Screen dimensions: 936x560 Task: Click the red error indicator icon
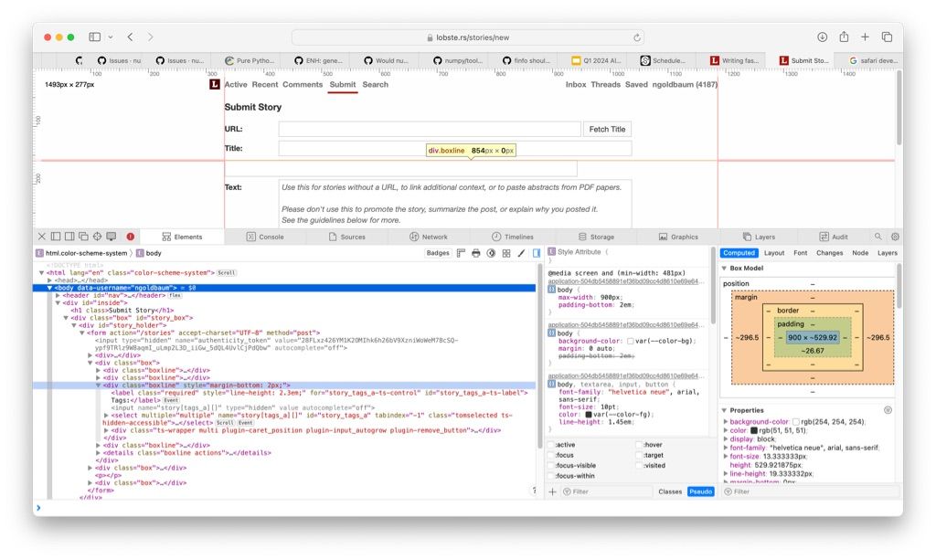pos(131,237)
